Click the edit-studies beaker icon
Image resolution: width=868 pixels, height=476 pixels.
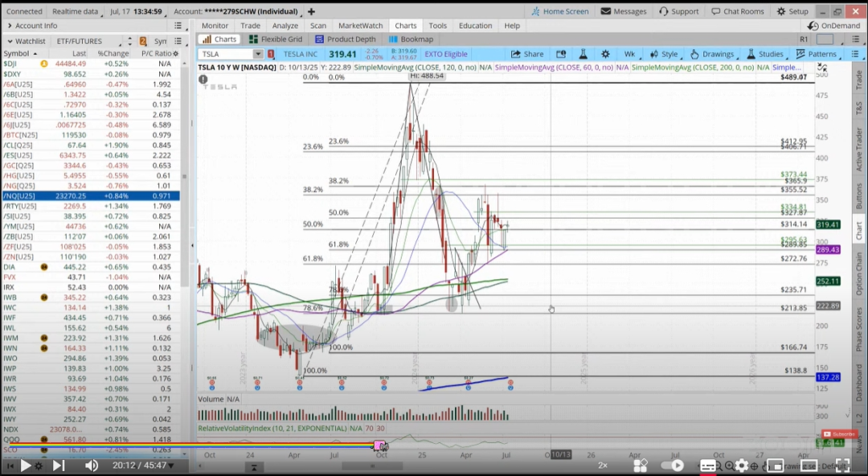click(583, 54)
